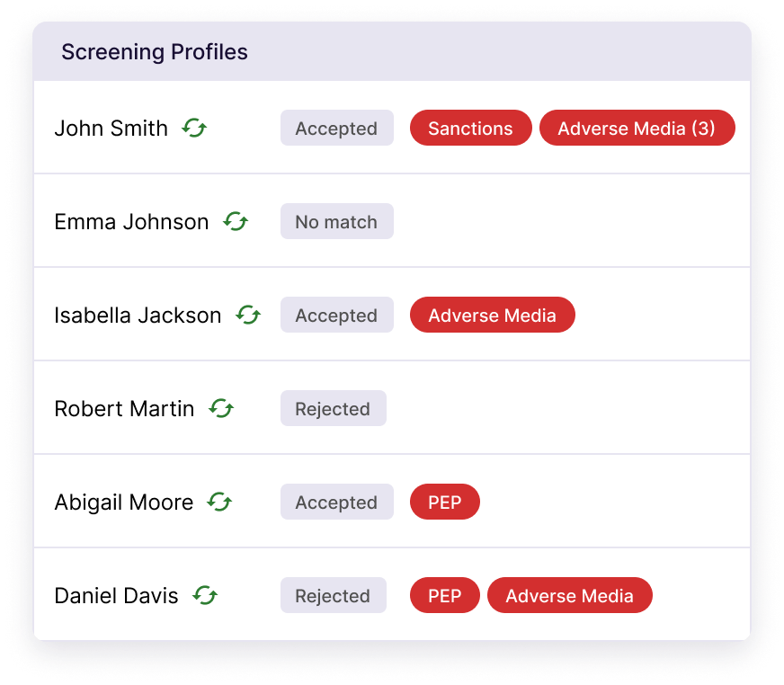Click Robert Martin's Rejected status label
This screenshot has width=784, height=685.
tap(333, 409)
